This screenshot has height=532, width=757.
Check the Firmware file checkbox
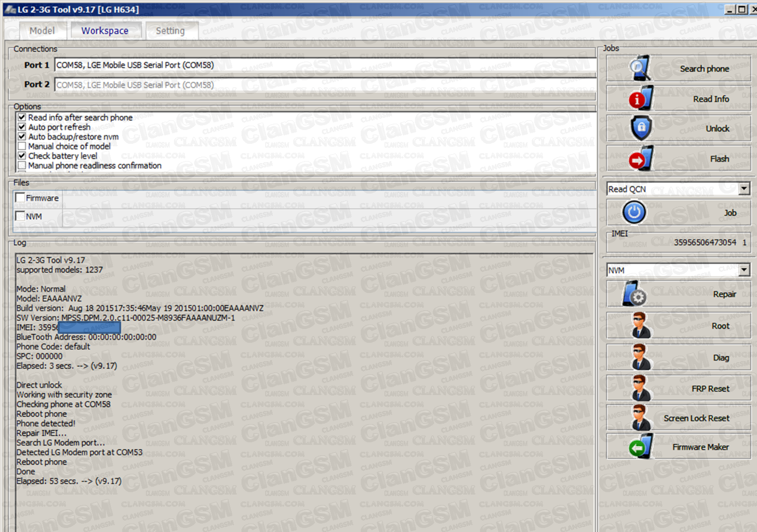pos(20,198)
